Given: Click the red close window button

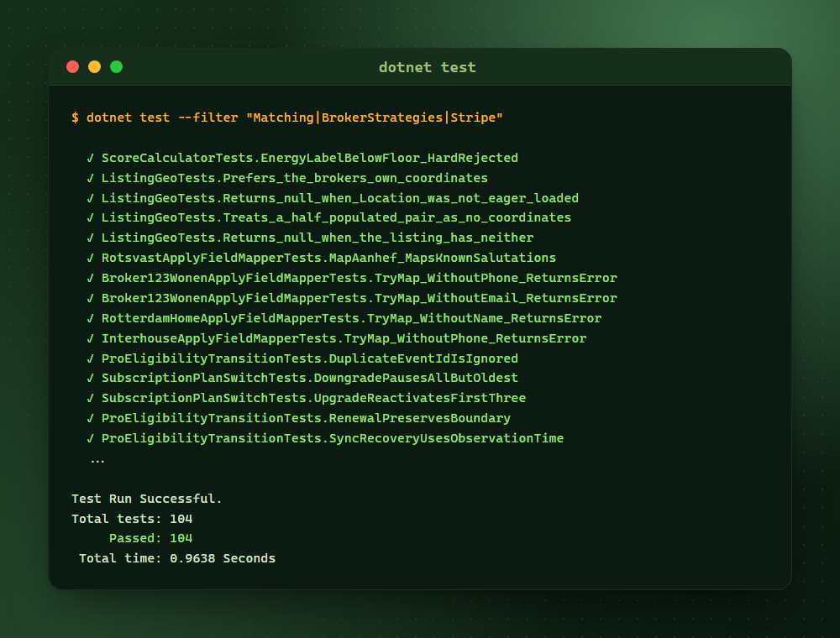Looking at the screenshot, I should pyautogui.click(x=73, y=67).
